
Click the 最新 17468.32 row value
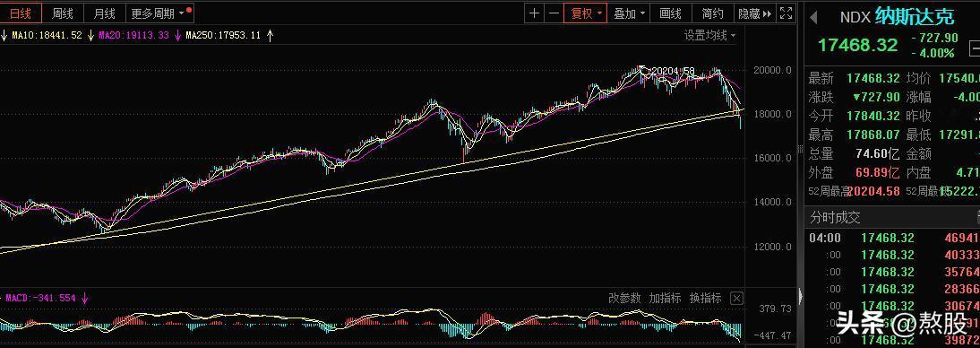[x=873, y=78]
